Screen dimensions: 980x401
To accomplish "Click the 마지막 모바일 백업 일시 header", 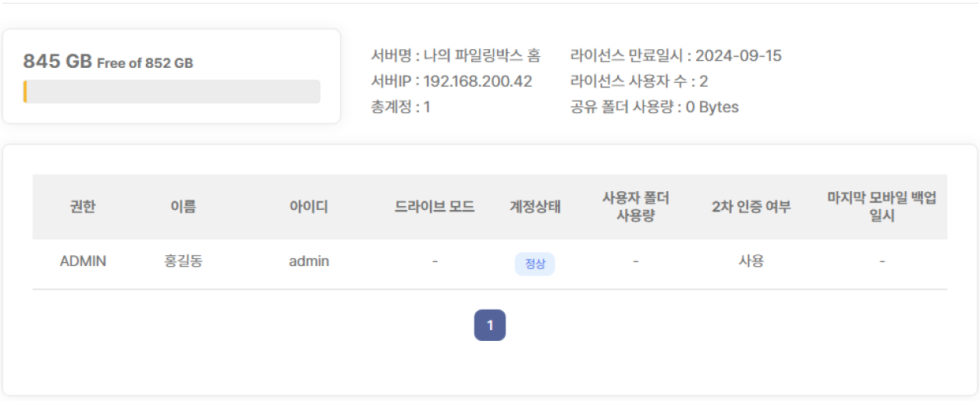I will click(x=882, y=207).
